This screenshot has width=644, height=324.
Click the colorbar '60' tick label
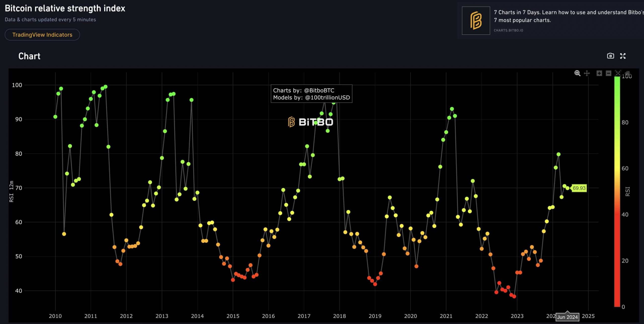625,169
